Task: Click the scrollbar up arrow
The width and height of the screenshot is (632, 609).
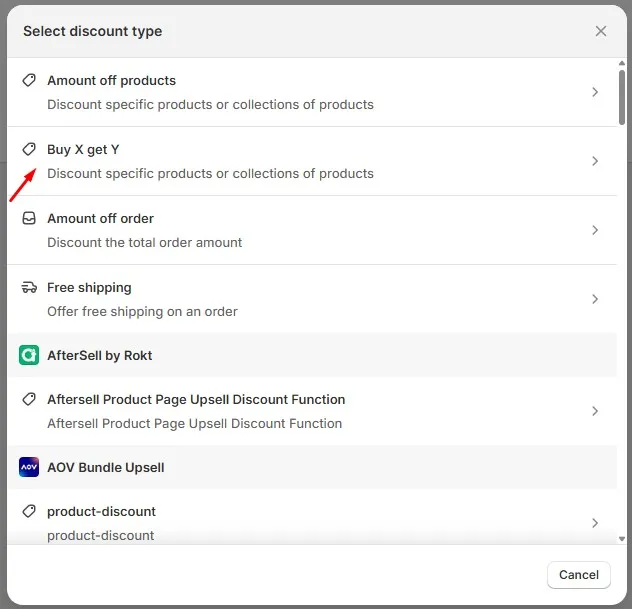Action: (622, 63)
